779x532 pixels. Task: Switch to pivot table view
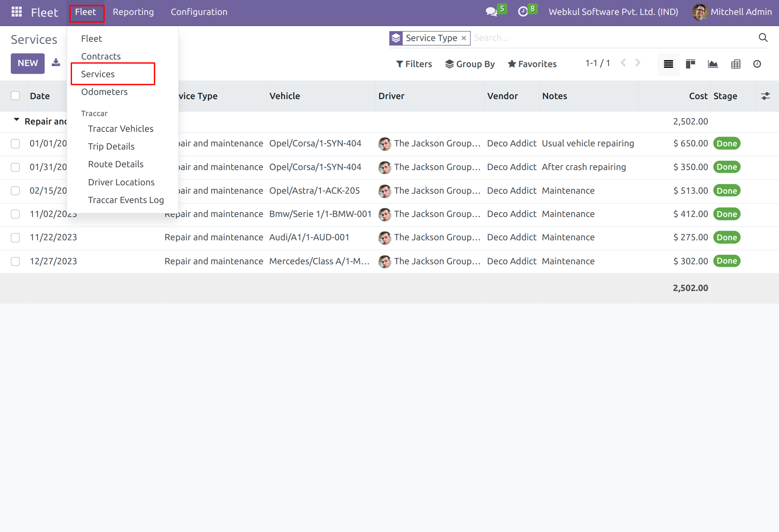(x=736, y=64)
